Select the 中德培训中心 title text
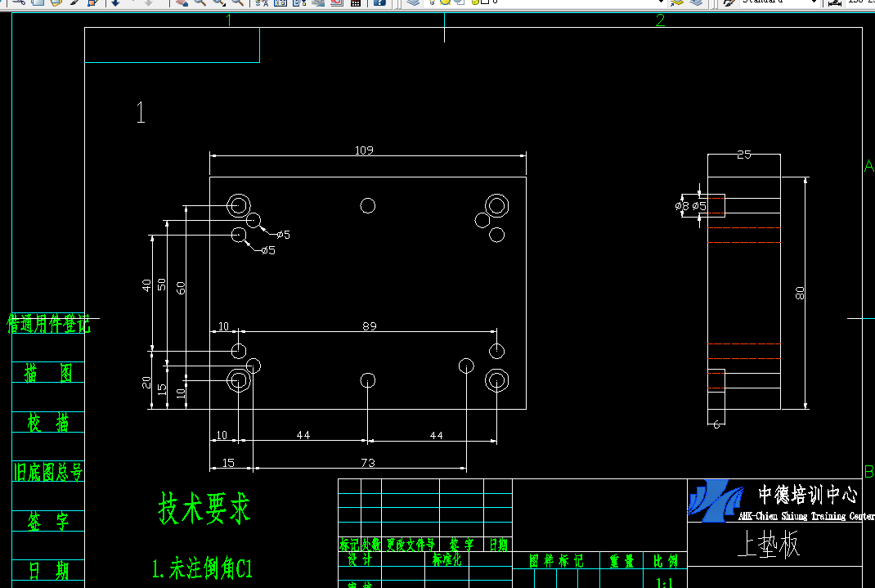 tap(807, 494)
